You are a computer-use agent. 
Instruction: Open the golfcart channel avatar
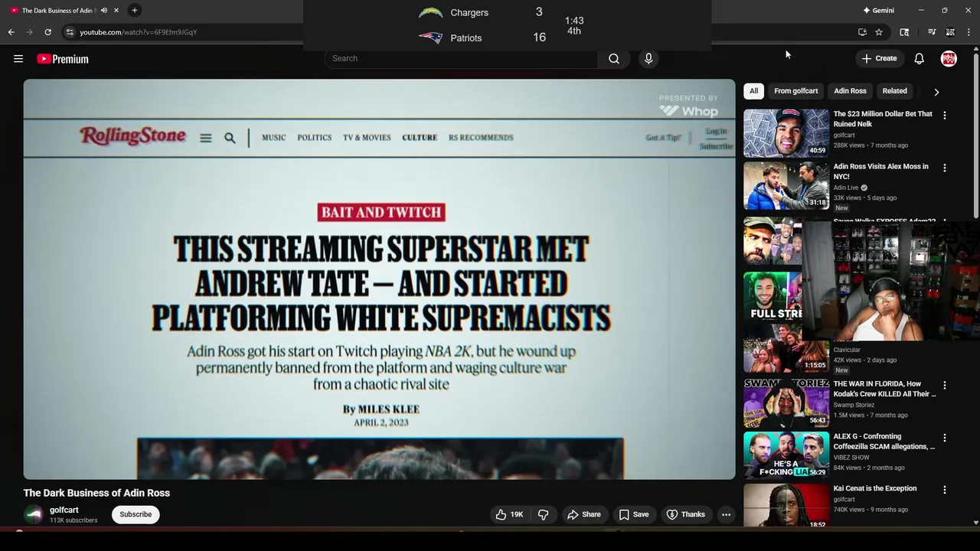click(x=33, y=514)
